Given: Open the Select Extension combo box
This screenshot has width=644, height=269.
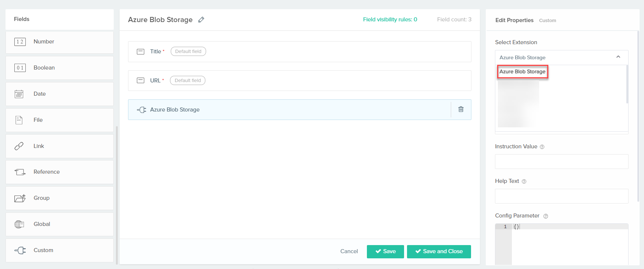Looking at the screenshot, I should (x=562, y=57).
